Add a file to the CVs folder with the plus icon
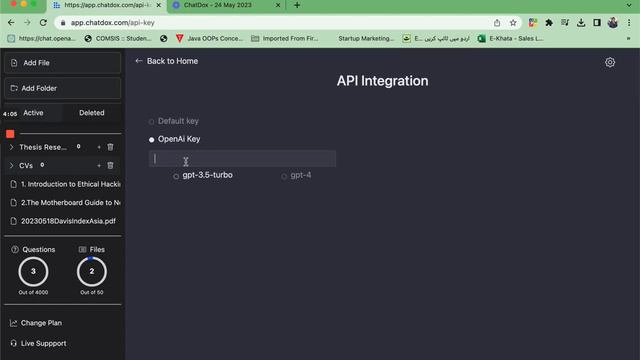 click(99, 165)
